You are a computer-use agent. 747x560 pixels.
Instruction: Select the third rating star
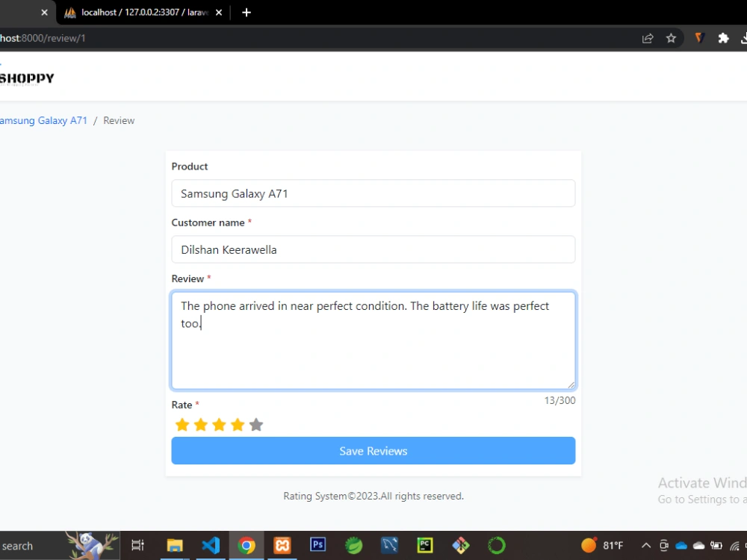click(x=219, y=424)
